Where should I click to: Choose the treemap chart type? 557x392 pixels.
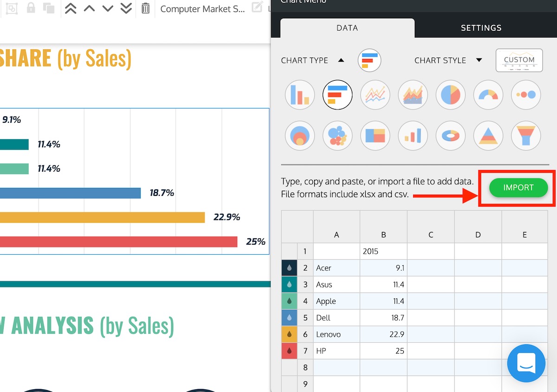pyautogui.click(x=375, y=135)
